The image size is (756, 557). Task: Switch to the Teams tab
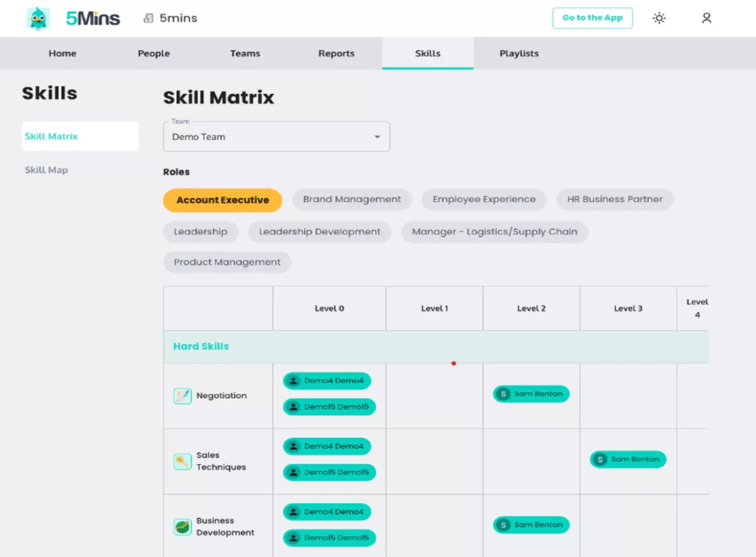point(245,54)
